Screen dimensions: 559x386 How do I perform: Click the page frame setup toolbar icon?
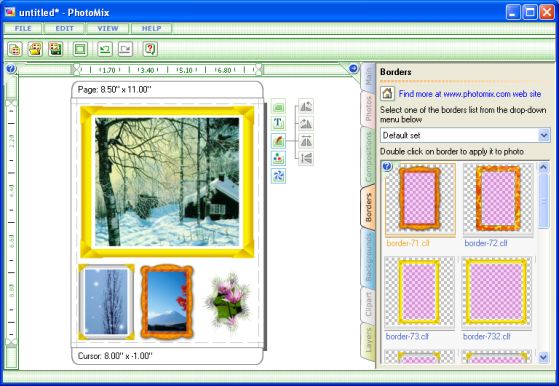pyautogui.click(x=80, y=49)
